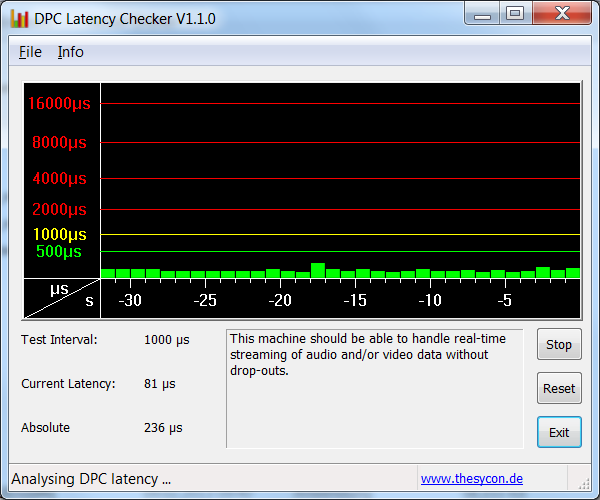Click the tallest green latency bar
Image resolution: width=600 pixels, height=500 pixels.
318,270
